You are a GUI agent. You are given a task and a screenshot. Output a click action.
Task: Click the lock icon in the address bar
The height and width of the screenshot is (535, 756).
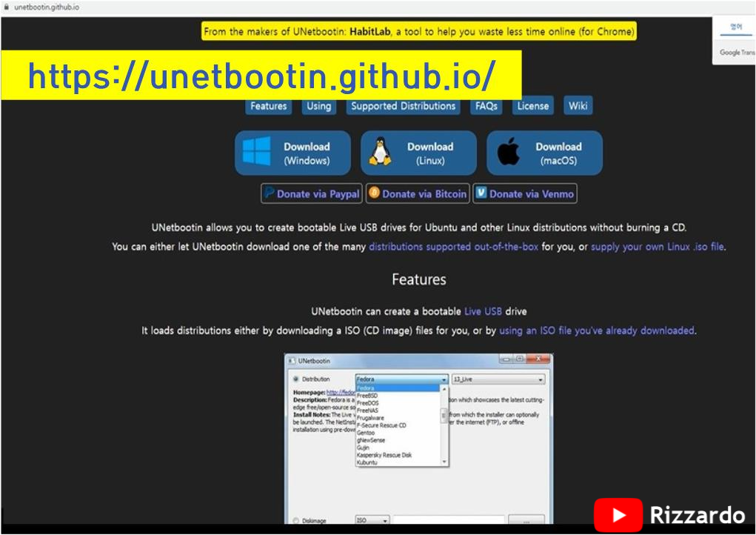(x=7, y=7)
